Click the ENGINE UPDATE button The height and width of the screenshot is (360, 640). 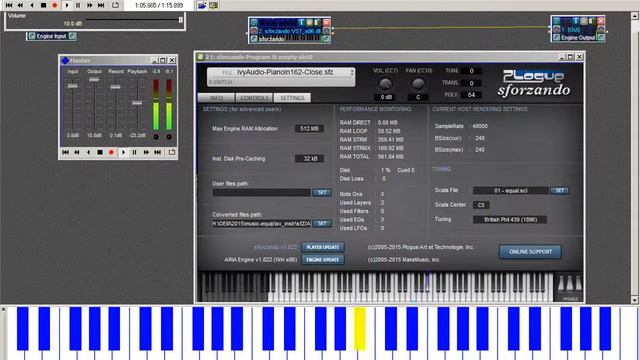323,260
